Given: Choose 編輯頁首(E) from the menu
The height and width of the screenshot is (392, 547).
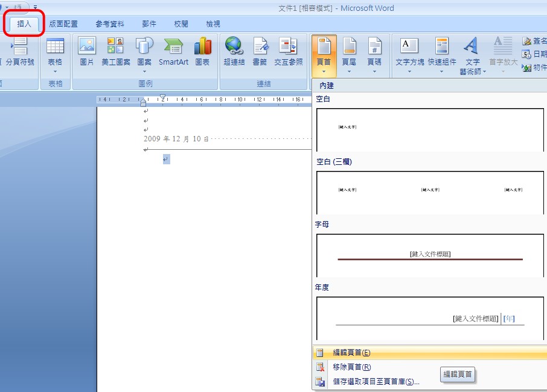Looking at the screenshot, I should (351, 353).
